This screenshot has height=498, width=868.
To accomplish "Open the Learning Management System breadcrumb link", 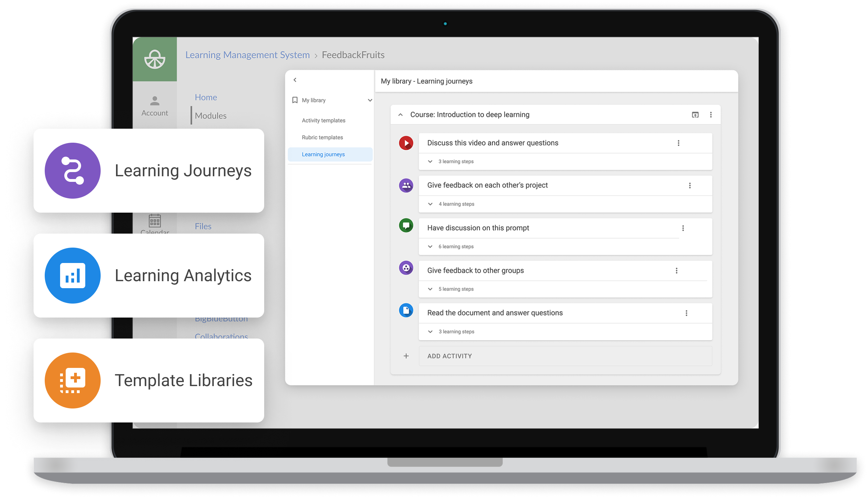I will [247, 55].
